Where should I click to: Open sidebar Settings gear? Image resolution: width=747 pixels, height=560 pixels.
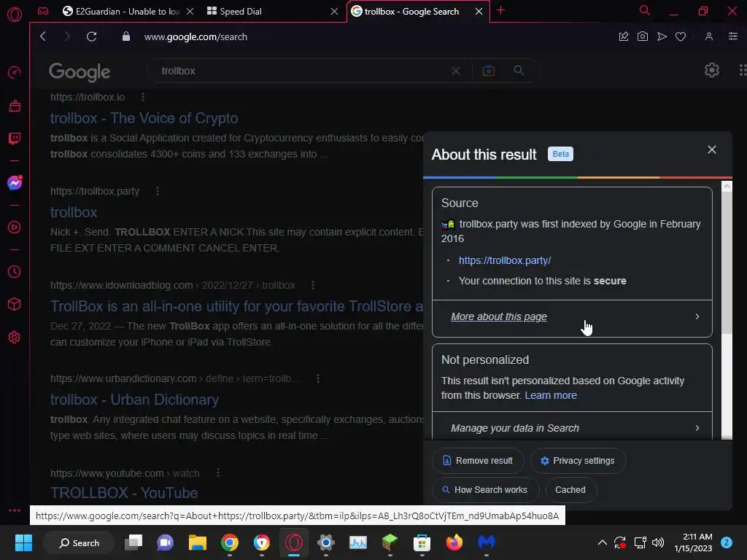(15, 337)
